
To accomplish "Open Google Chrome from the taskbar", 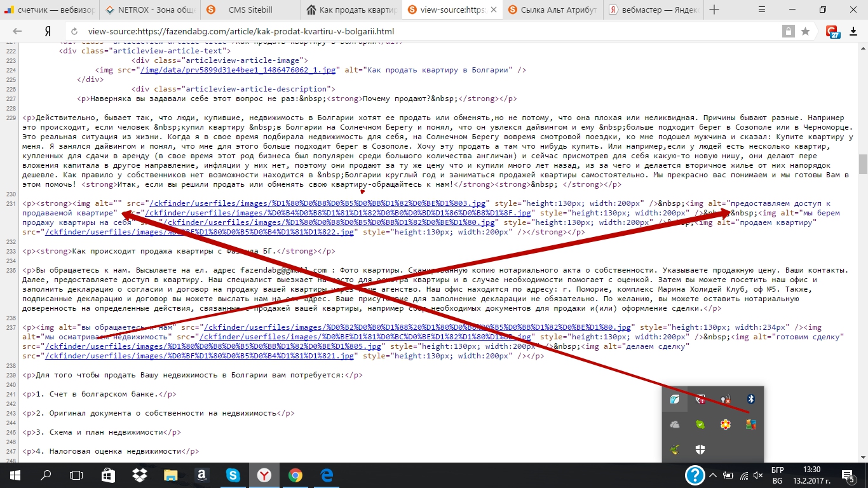I will pyautogui.click(x=295, y=475).
